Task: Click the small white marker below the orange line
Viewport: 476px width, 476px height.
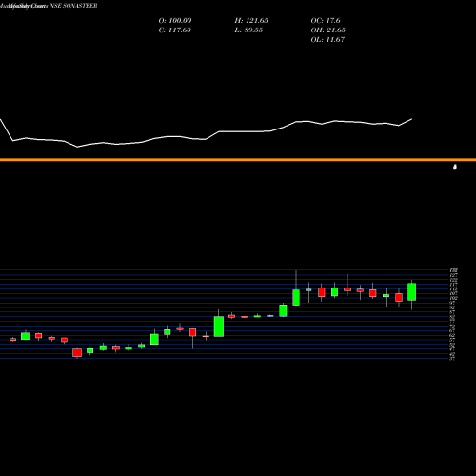Action: [455, 167]
